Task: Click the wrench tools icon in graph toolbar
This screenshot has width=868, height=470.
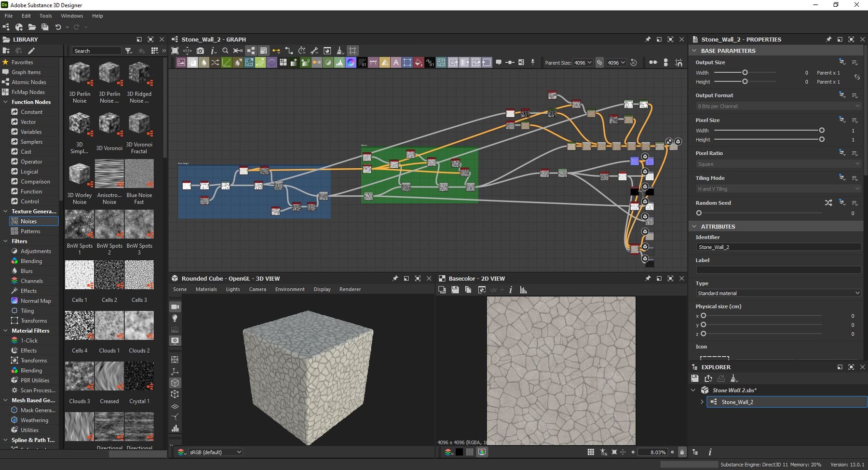Action: point(314,51)
